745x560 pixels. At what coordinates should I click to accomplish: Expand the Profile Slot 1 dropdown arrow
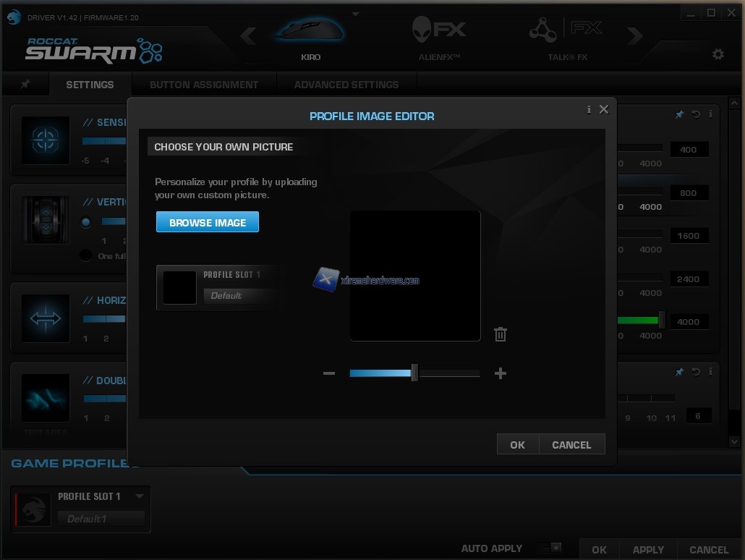(140, 496)
